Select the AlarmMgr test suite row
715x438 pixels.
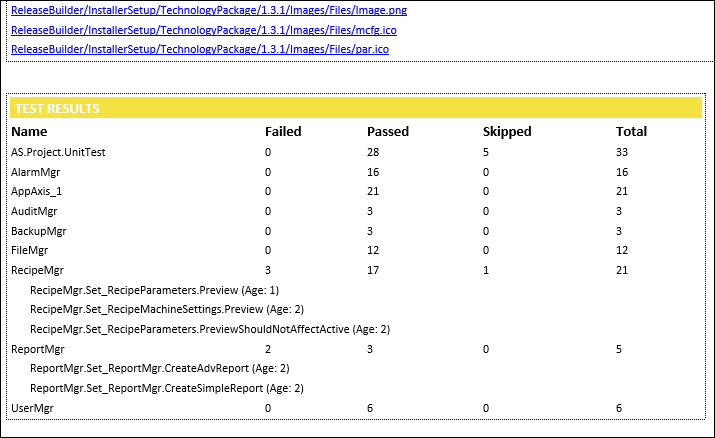pos(35,172)
